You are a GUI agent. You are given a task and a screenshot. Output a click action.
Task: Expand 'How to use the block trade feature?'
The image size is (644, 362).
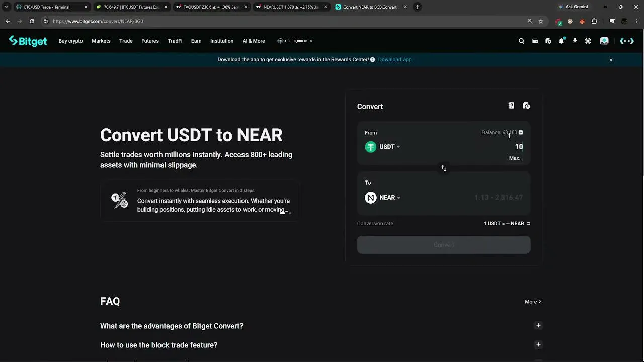coord(538,345)
